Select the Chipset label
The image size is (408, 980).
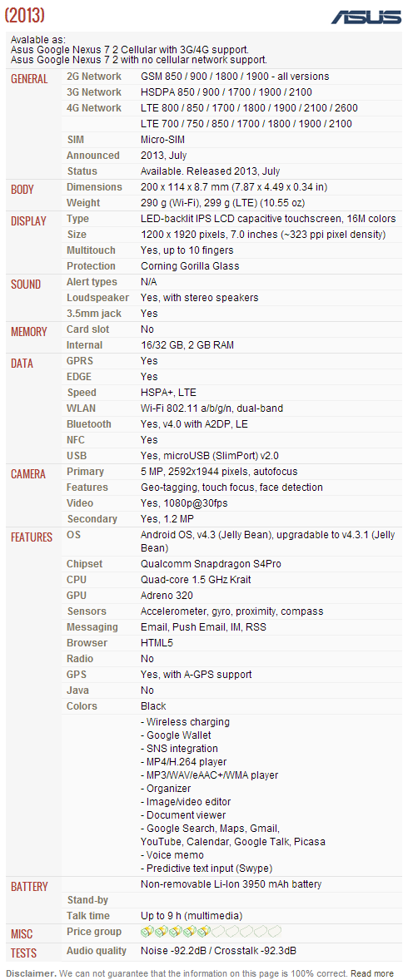84,564
